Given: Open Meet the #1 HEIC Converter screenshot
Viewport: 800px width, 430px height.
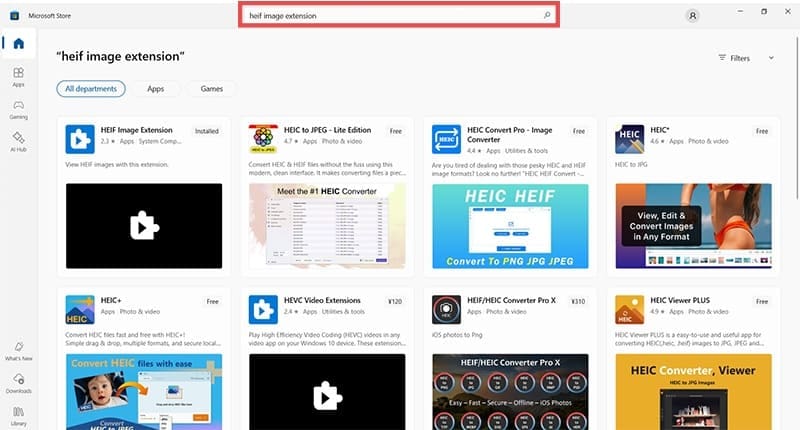Looking at the screenshot, I should pos(327,226).
